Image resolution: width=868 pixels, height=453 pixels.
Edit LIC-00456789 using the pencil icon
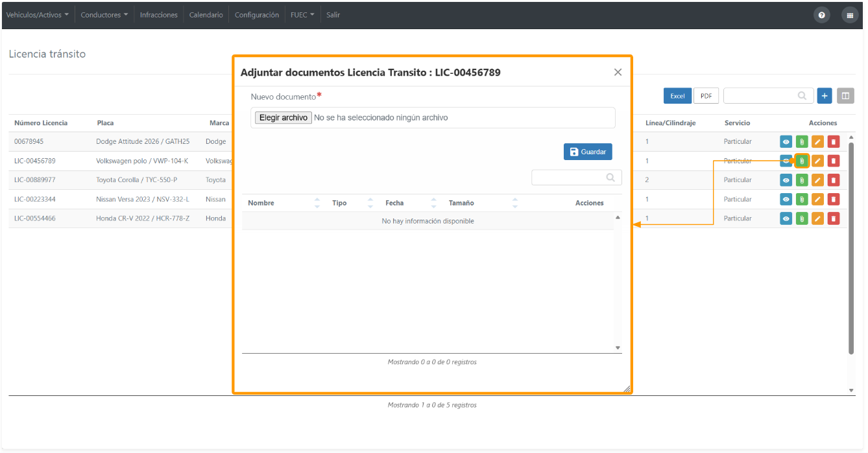point(817,161)
